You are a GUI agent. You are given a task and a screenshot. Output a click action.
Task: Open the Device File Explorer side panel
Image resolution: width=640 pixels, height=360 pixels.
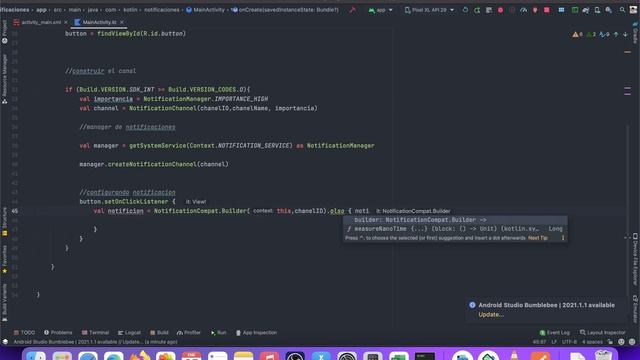point(635,259)
